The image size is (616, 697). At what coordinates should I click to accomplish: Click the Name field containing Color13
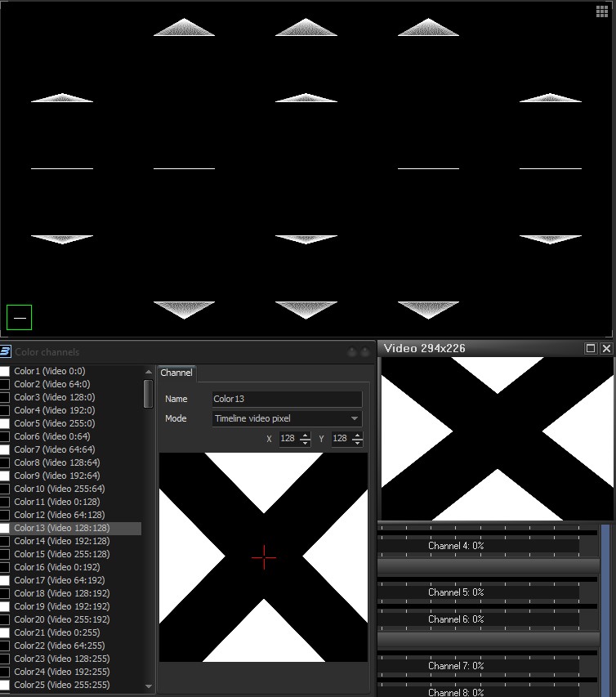coord(287,399)
